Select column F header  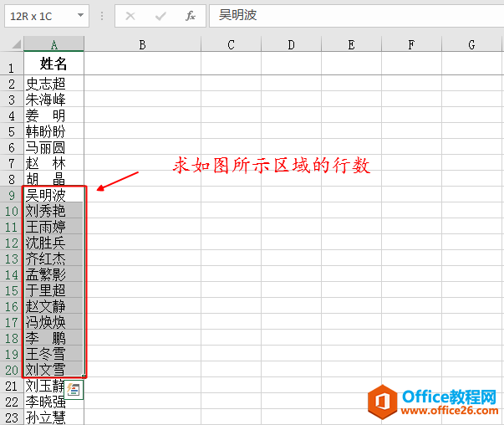(411, 44)
